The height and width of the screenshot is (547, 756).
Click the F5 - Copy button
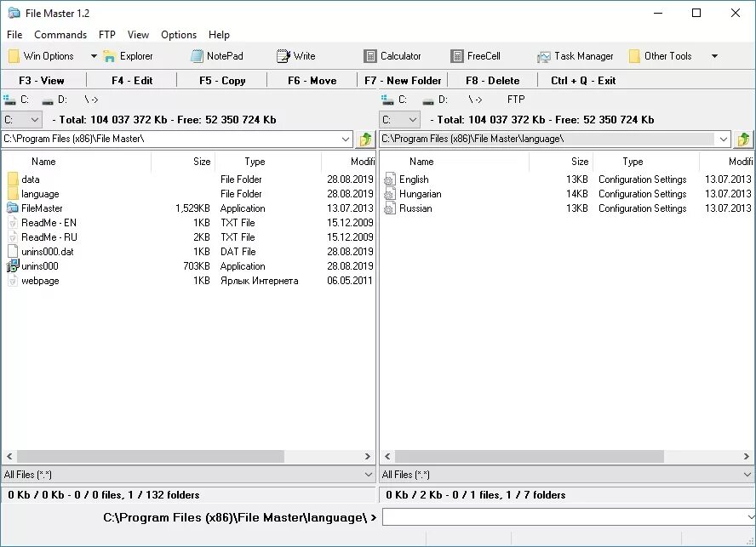click(222, 81)
